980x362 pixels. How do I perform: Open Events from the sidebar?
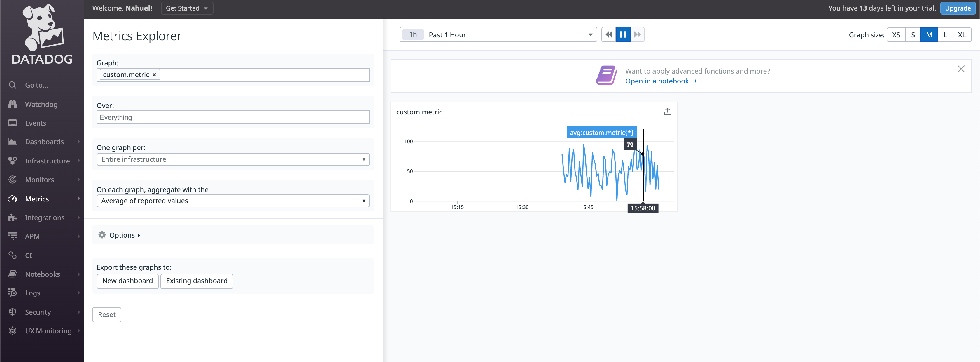pyautogui.click(x=35, y=123)
